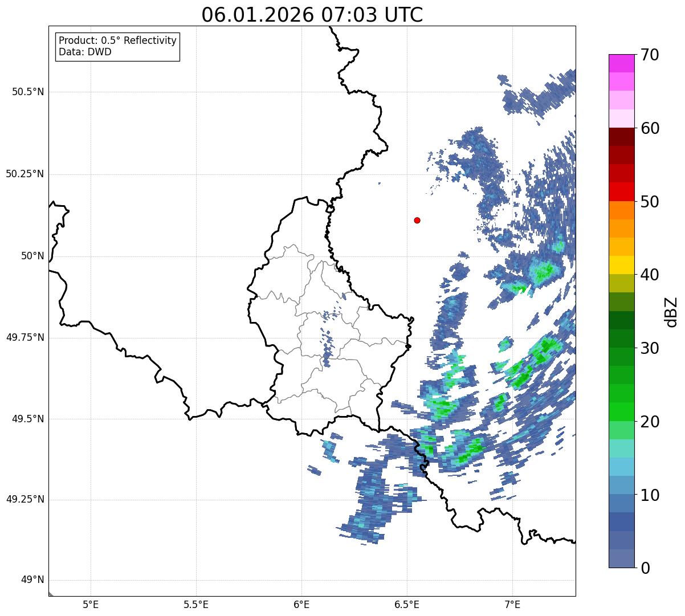685x616 pixels.
Task: Click the 5°E longitude label
Action: tap(91, 604)
